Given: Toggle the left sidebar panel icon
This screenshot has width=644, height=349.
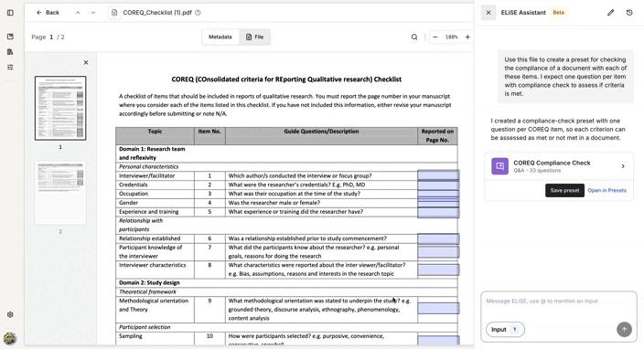Looking at the screenshot, I should (x=10, y=13).
